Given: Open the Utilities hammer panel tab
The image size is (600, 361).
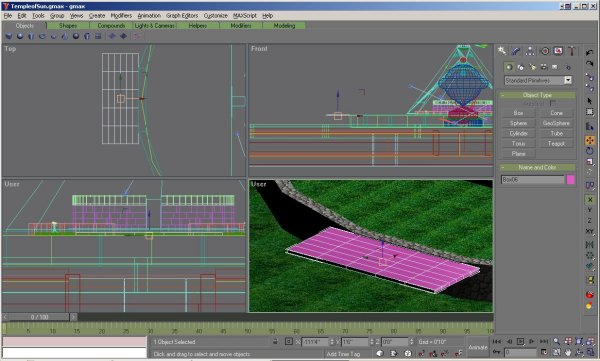Looking at the screenshot, I should [572, 51].
